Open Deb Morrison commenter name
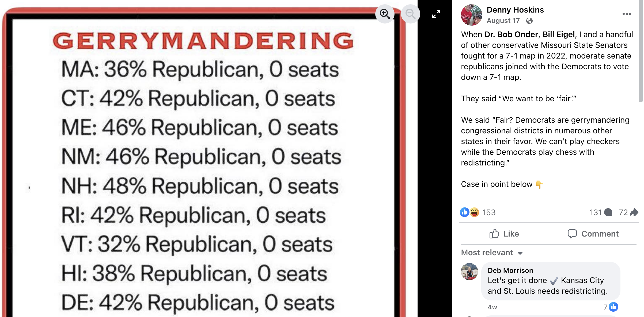This screenshot has height=317, width=644. tap(510, 270)
